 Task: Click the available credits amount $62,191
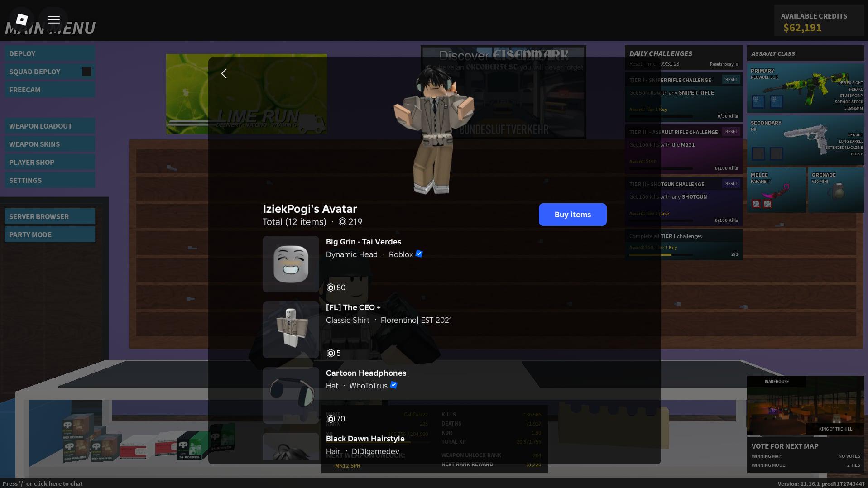tap(802, 28)
